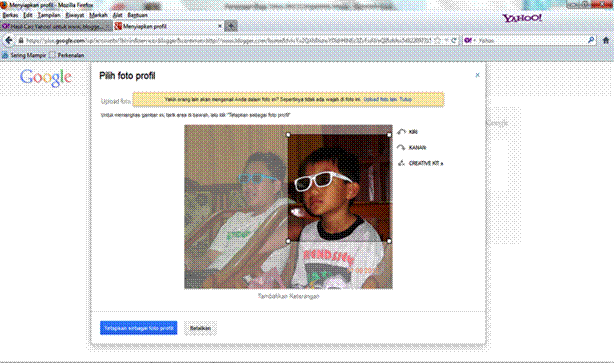The height and width of the screenshot is (364, 615).
Task: Open the Edit menu
Action: tap(27, 15)
